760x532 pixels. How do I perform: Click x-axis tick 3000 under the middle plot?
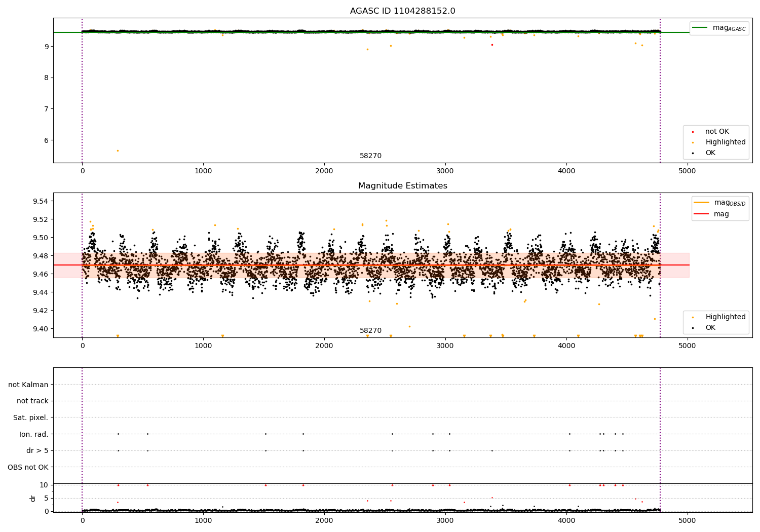445,346
